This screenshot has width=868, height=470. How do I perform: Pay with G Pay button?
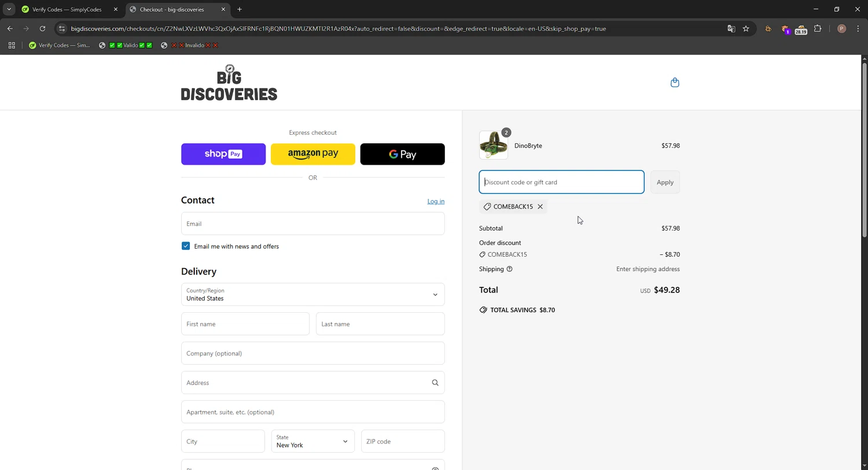402,154
